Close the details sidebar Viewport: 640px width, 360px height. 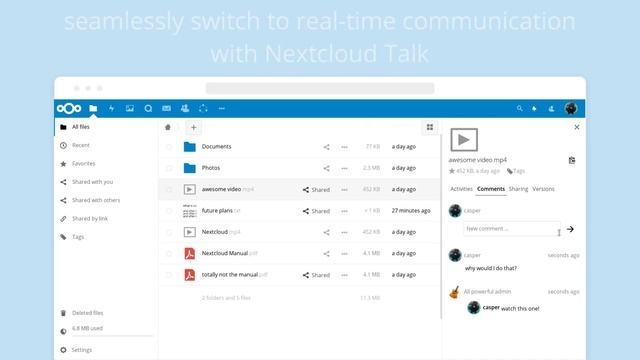pos(577,127)
